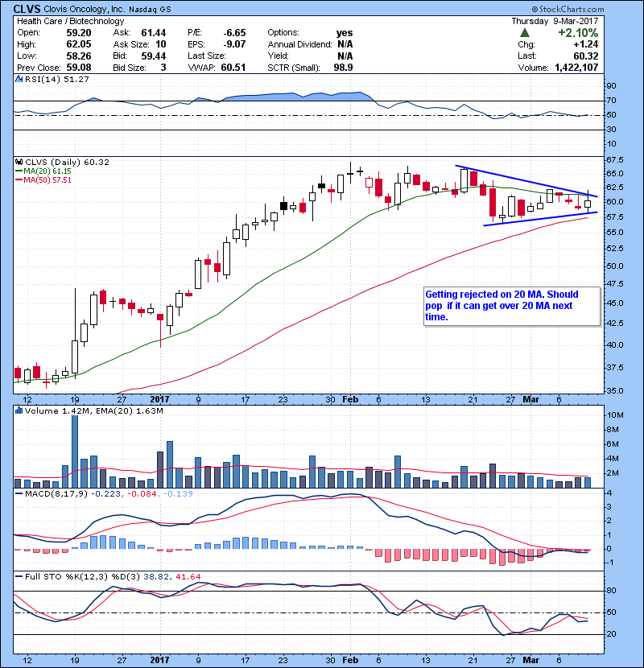Click the RSI(14) 51.27 label

point(56,79)
